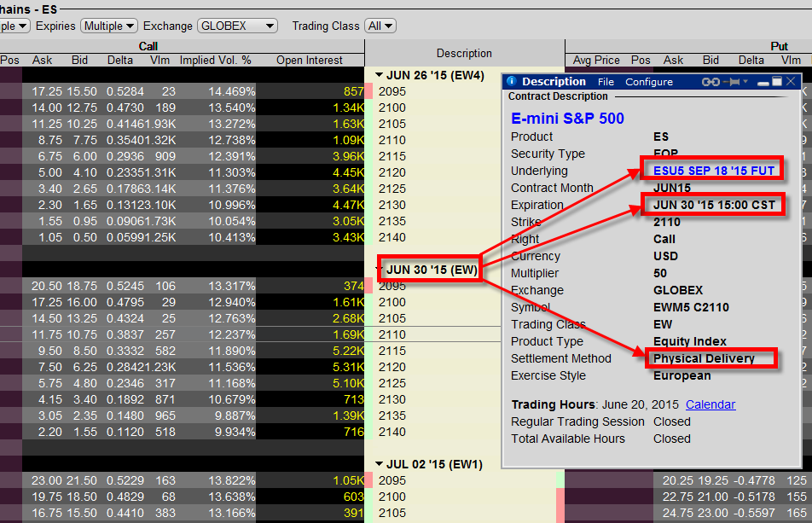Open the Configure menu in Description window
The height and width of the screenshot is (523, 812).
[649, 82]
